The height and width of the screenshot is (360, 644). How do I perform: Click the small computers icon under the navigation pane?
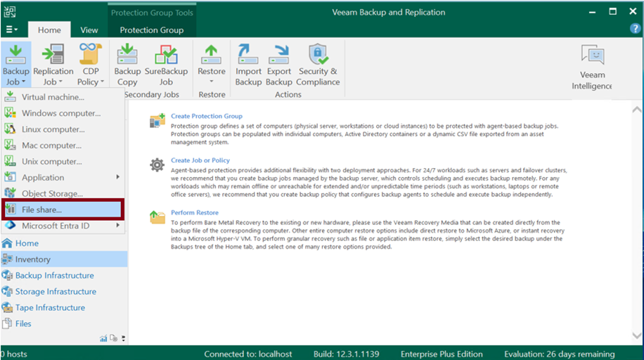click(114, 338)
